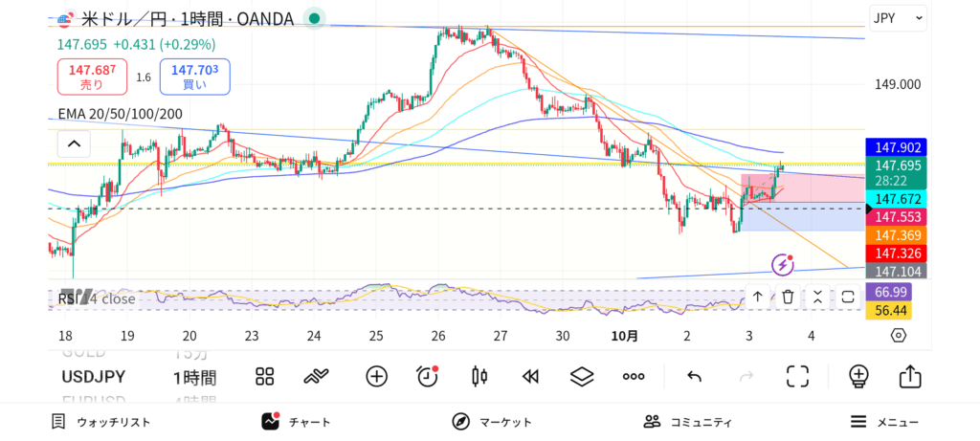Viewport: 980px width, 441px height.
Task: Open the alert clock icon
Action: click(x=427, y=376)
